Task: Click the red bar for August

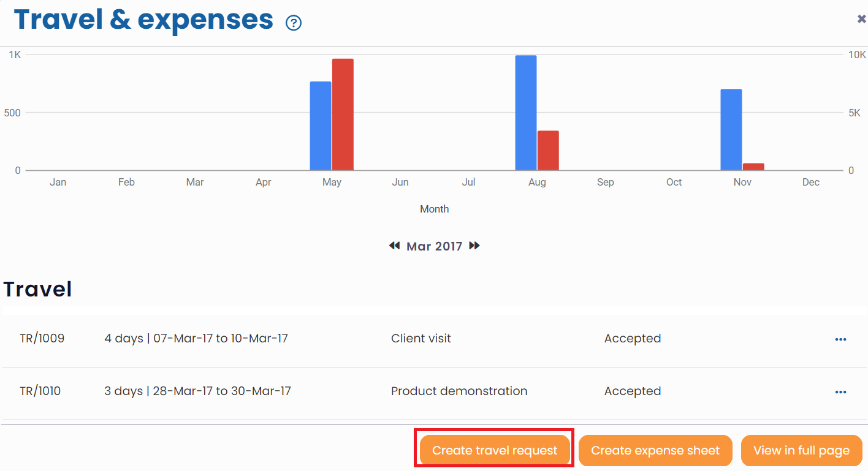Action: pos(548,150)
